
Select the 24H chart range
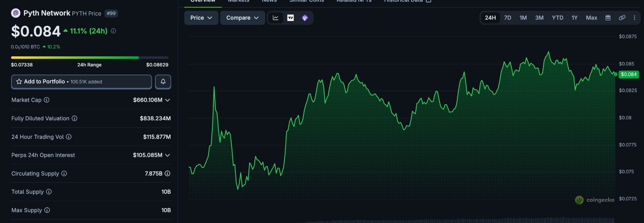tap(490, 18)
